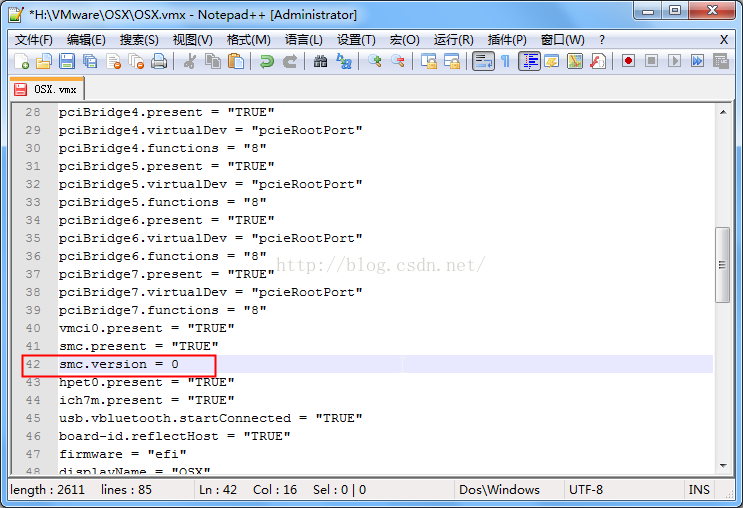Click the Save file toolbar icon
743x508 pixels.
(x=67, y=62)
